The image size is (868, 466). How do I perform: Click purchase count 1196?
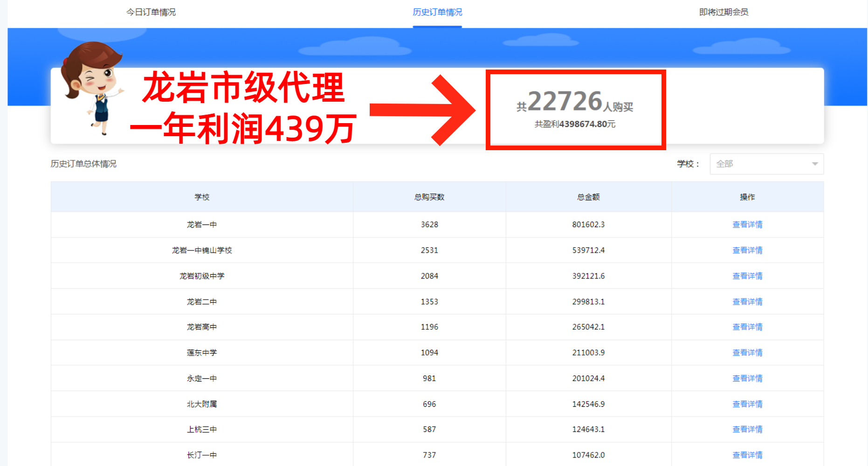pos(429,327)
